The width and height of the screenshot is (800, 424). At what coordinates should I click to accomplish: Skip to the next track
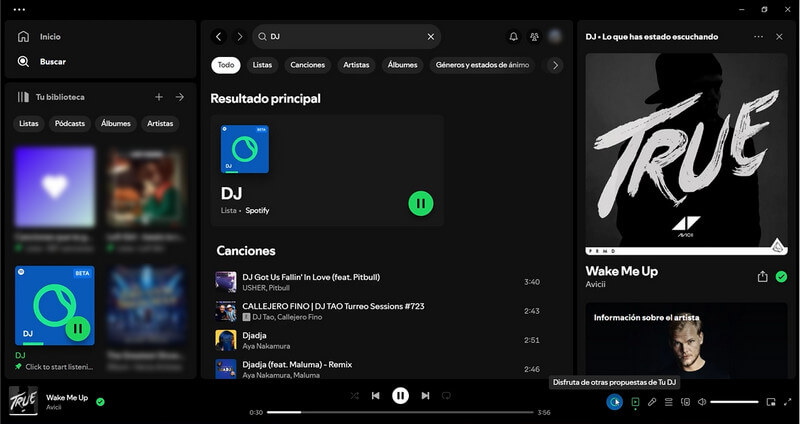pyautogui.click(x=425, y=395)
